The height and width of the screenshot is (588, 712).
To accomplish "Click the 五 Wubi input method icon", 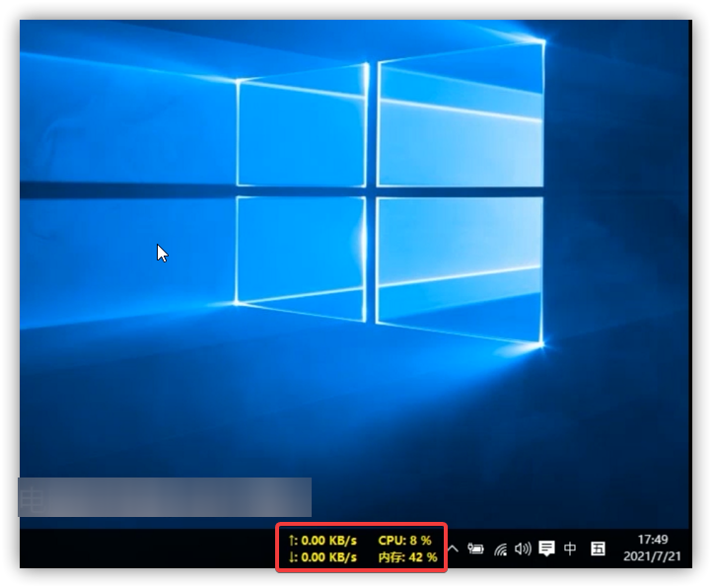I will tap(598, 549).
